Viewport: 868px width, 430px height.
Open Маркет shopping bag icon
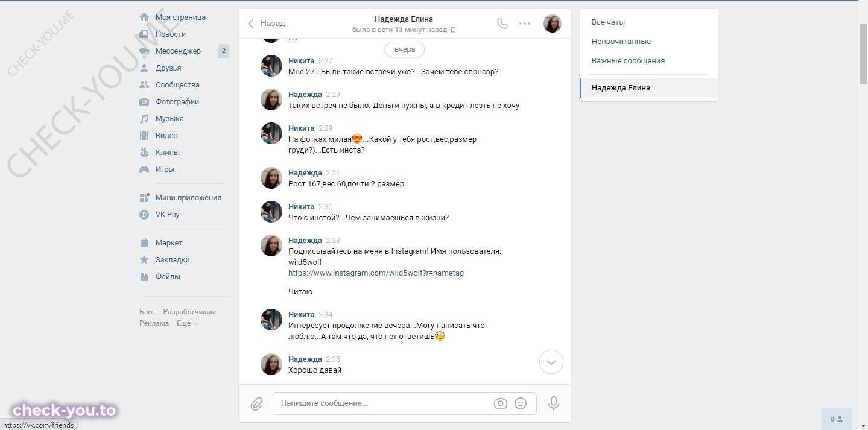pos(144,243)
